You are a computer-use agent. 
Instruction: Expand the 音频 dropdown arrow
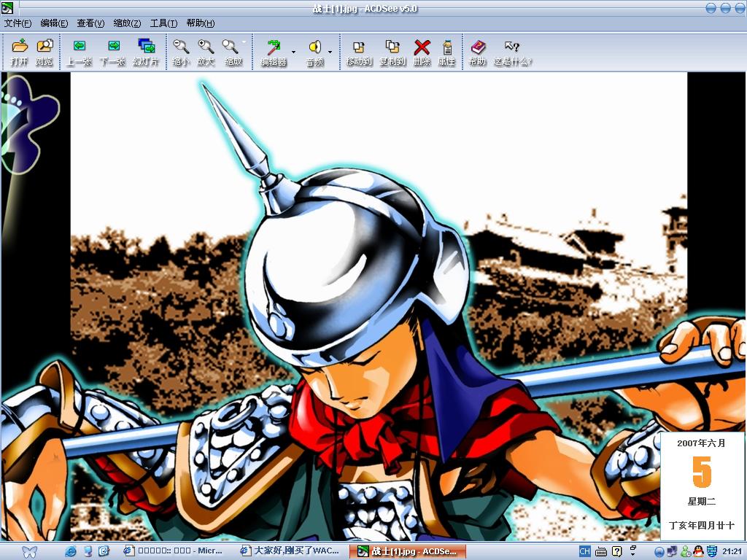(330, 52)
